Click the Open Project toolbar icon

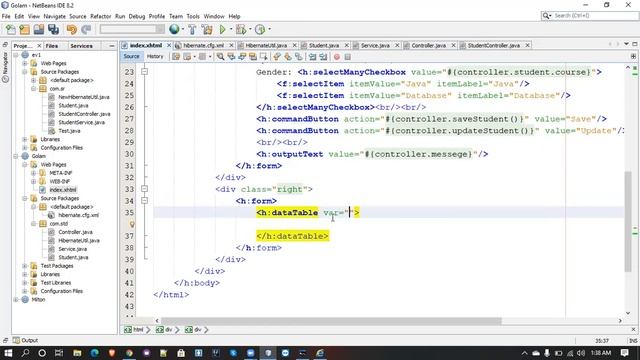tap(39, 29)
